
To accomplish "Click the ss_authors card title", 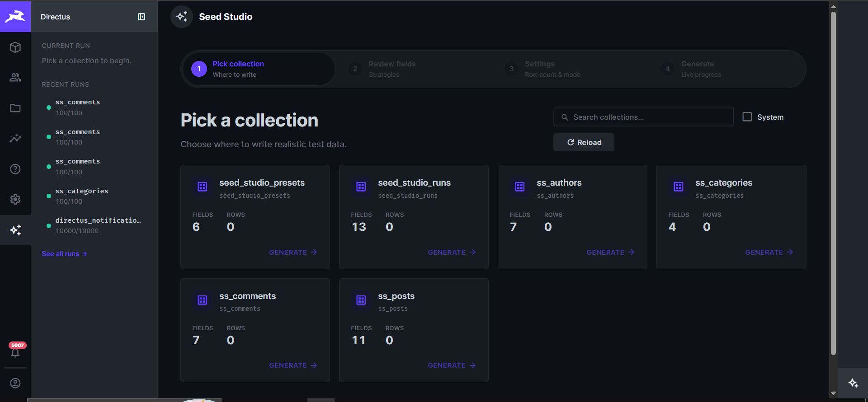I will 559,183.
